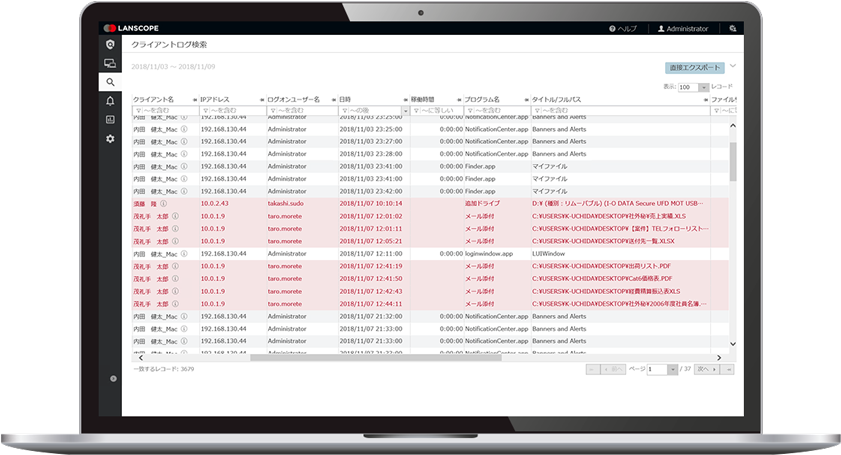Open the report chart sidebar icon
Screen dimensions: 841x455
pos(110,120)
